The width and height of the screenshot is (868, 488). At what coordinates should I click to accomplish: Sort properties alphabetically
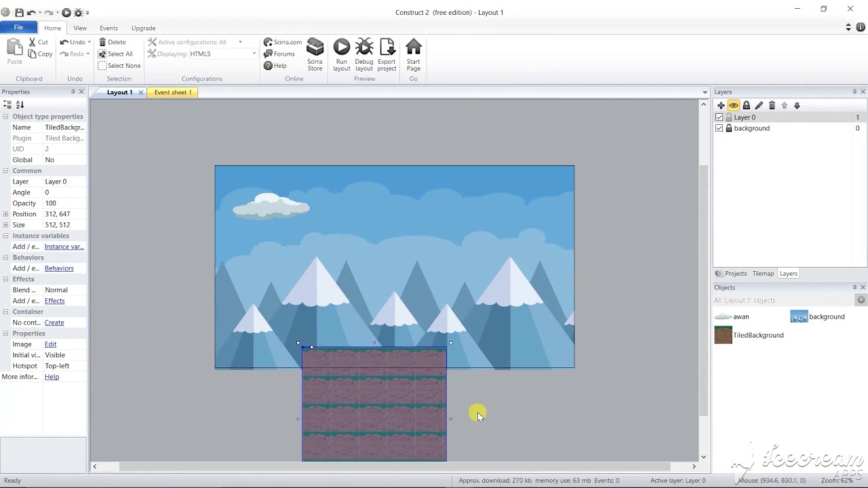click(x=20, y=104)
